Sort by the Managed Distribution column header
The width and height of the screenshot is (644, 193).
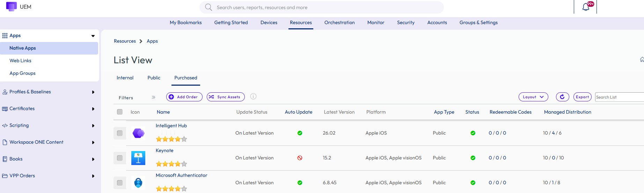(x=568, y=112)
